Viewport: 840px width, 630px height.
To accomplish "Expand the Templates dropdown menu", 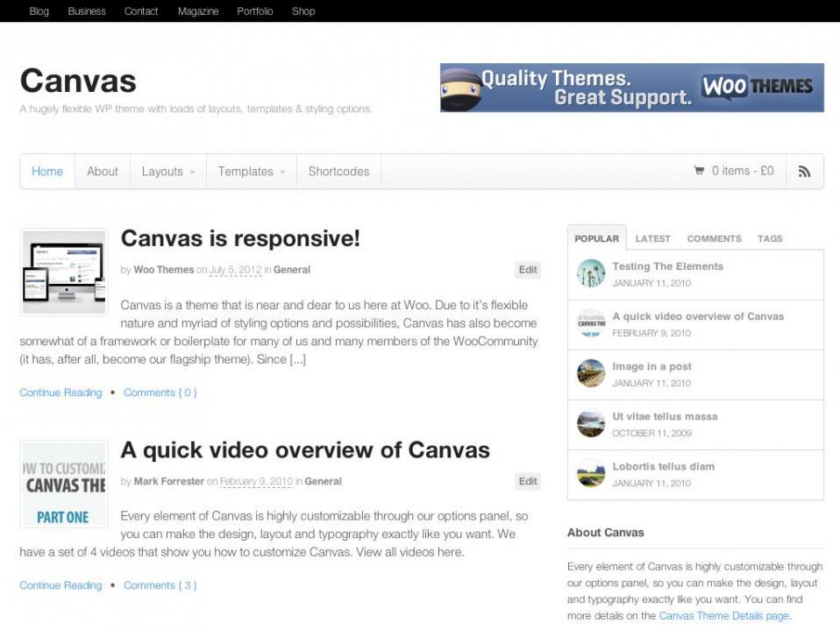I will pyautogui.click(x=252, y=171).
